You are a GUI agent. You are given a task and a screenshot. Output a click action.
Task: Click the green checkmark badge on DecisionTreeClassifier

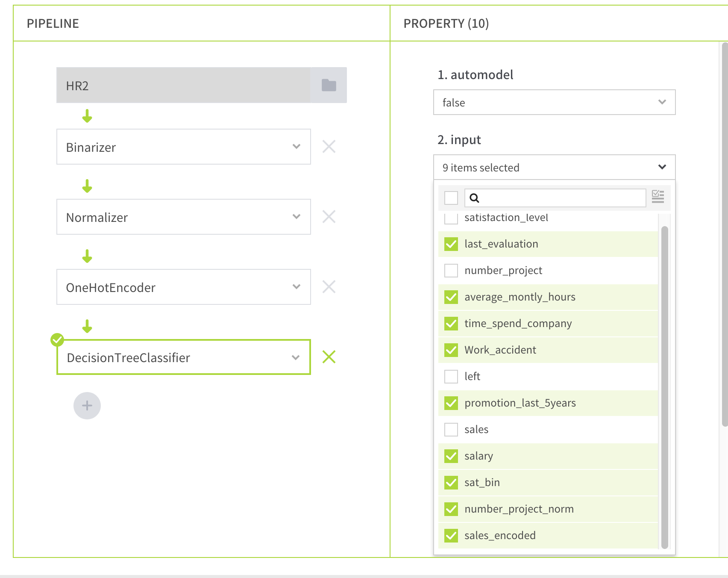tap(57, 340)
